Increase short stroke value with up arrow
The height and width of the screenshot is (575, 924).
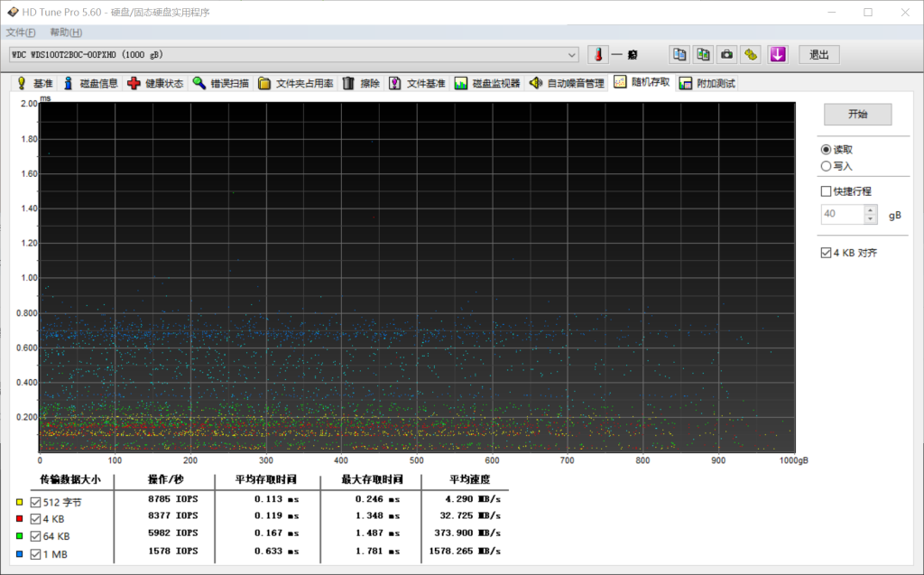(x=871, y=209)
